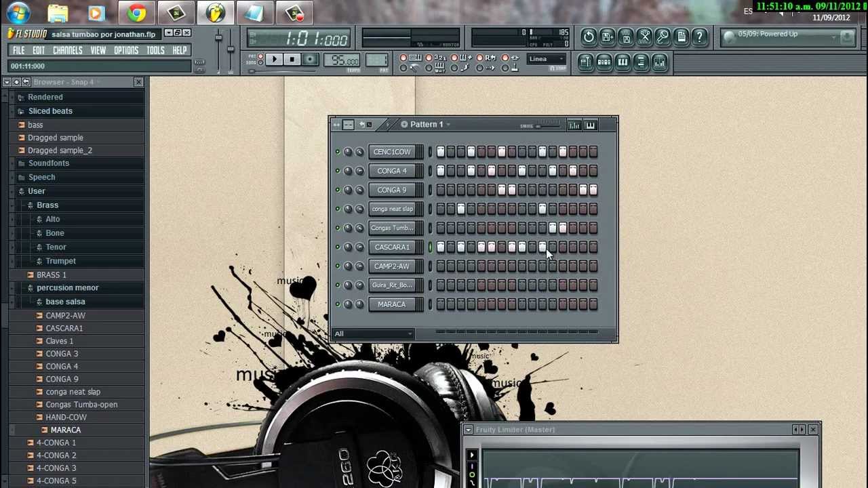Click the Soundfonts folder in browser

coord(48,163)
